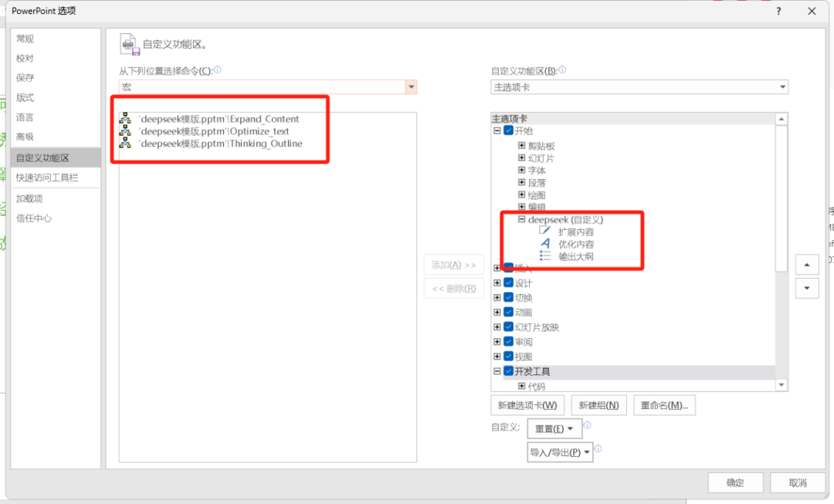Viewport: 834px width, 504px height.
Task: Click ribbon tree scrollbar down arrow
Action: click(781, 385)
